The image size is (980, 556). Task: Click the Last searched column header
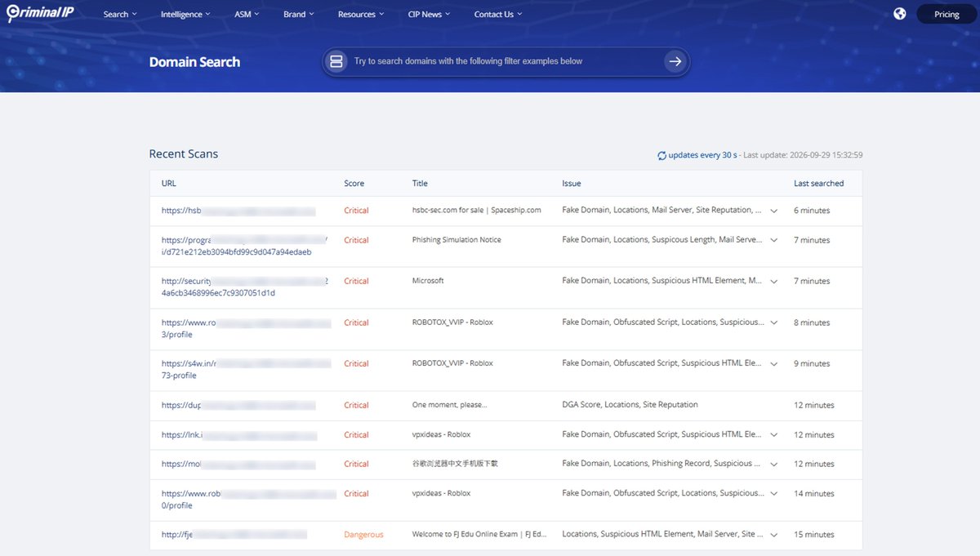click(818, 184)
